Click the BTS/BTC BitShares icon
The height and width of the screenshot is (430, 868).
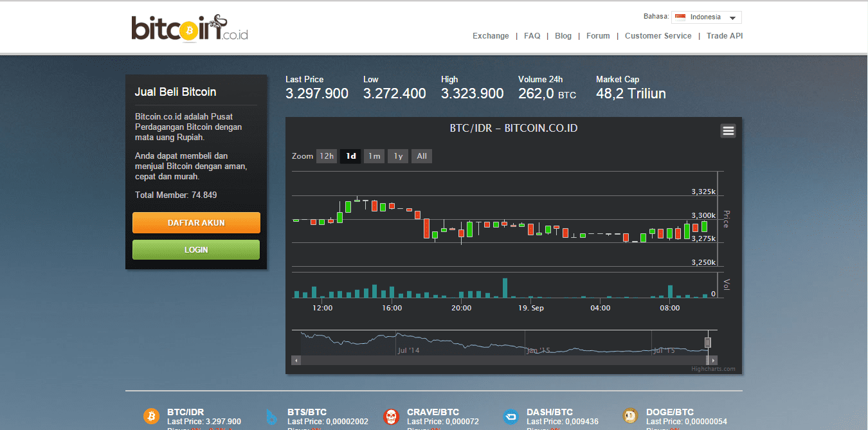[x=272, y=417]
